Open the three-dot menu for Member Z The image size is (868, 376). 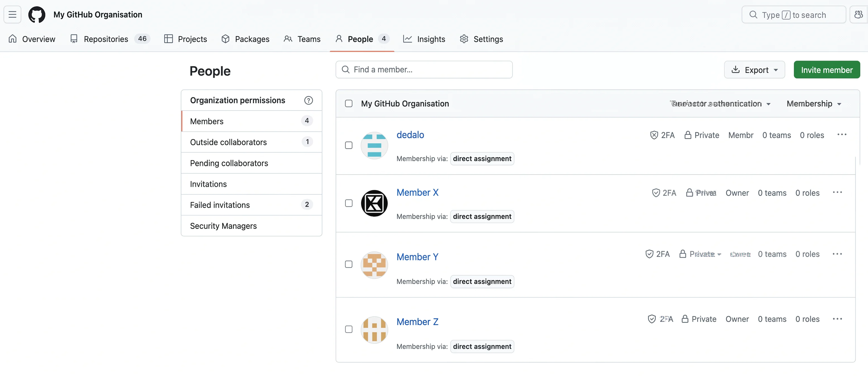coord(837,319)
